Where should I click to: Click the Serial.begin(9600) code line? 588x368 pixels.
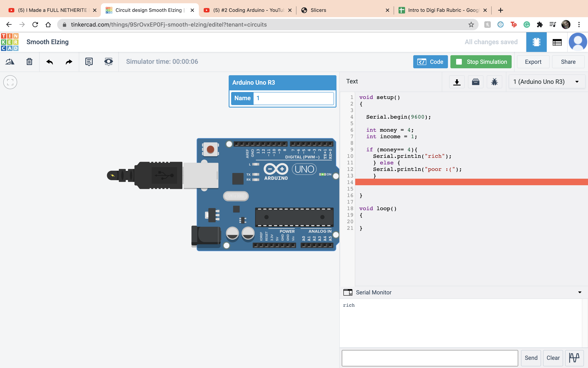click(x=399, y=117)
